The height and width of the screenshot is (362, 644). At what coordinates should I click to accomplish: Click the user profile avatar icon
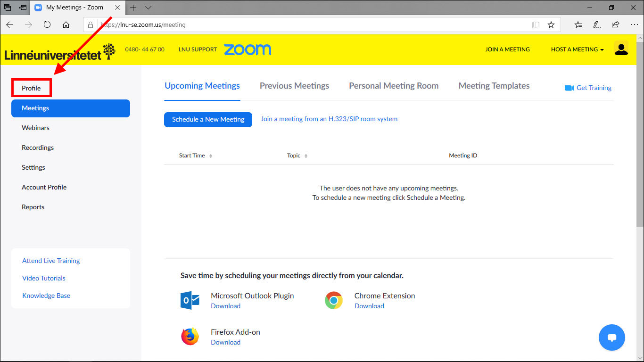(x=621, y=49)
